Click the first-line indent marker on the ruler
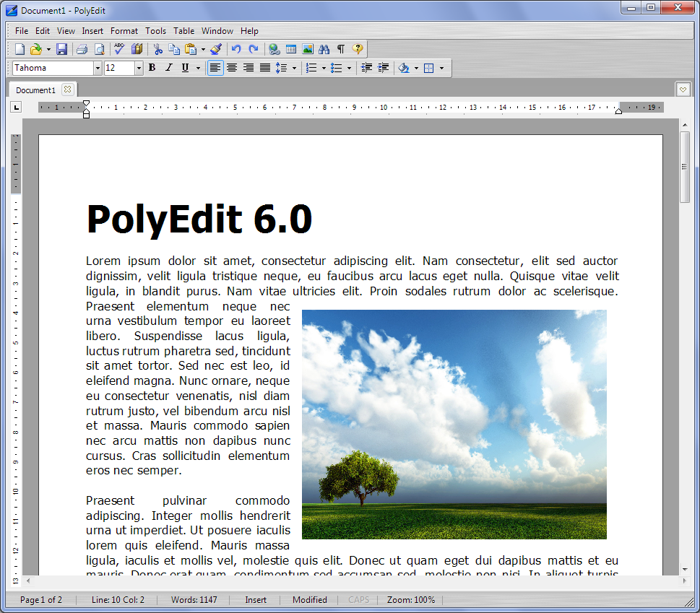Viewport: 700px width, 613px height. click(86, 103)
